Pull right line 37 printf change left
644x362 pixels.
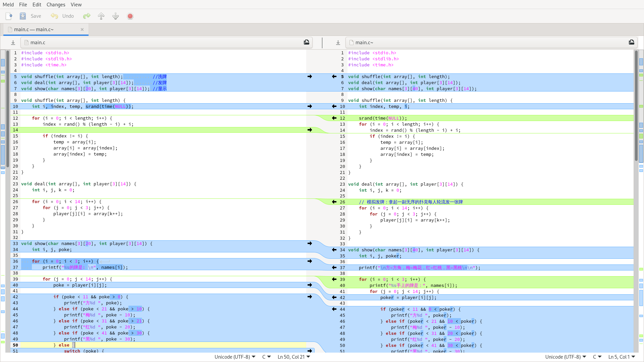334,268
